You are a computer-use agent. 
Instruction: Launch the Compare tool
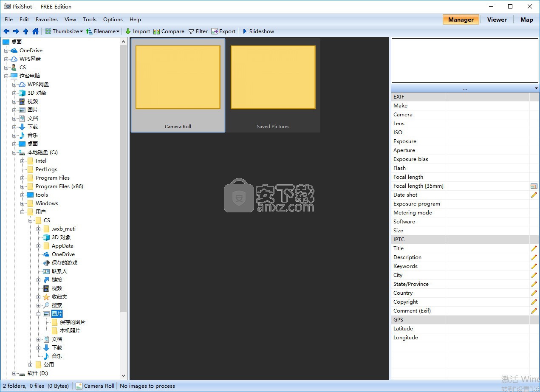coord(169,31)
